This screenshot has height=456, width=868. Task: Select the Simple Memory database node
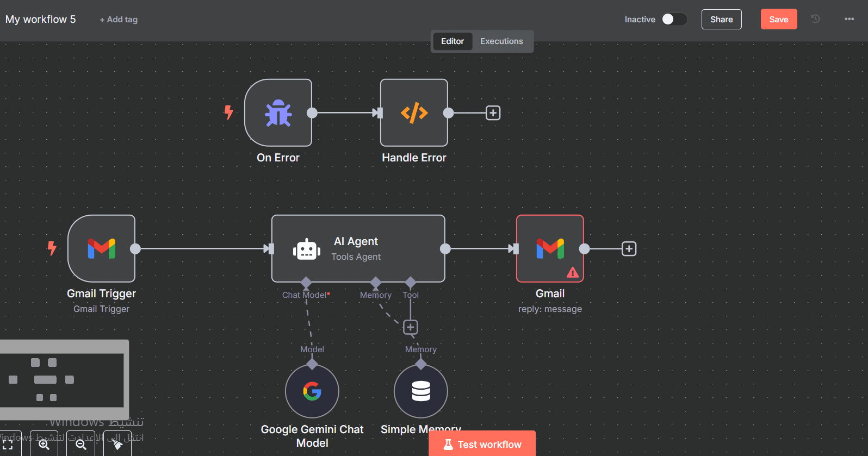[x=421, y=391]
